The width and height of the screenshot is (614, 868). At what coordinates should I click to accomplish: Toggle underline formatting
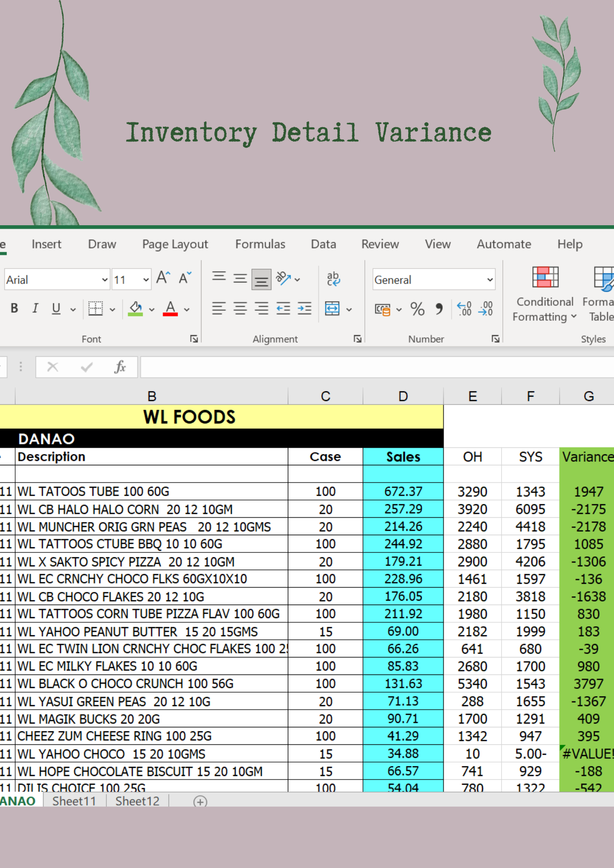click(x=56, y=309)
